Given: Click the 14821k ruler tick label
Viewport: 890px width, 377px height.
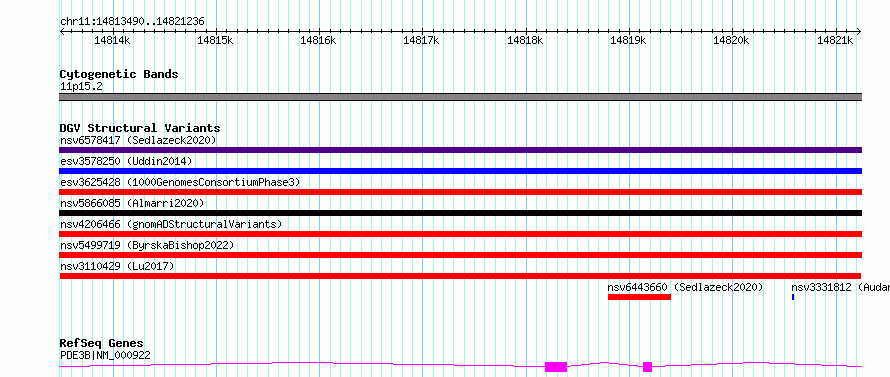Looking at the screenshot, I should [834, 40].
